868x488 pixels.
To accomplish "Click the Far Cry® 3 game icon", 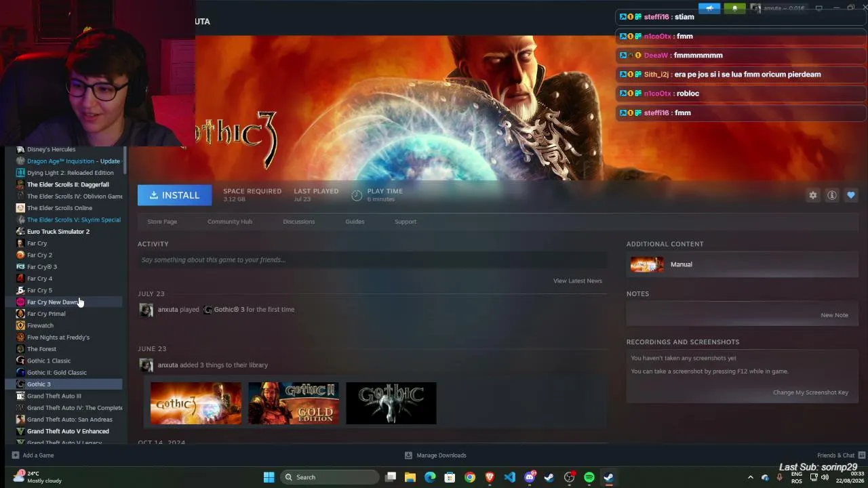I will point(20,267).
